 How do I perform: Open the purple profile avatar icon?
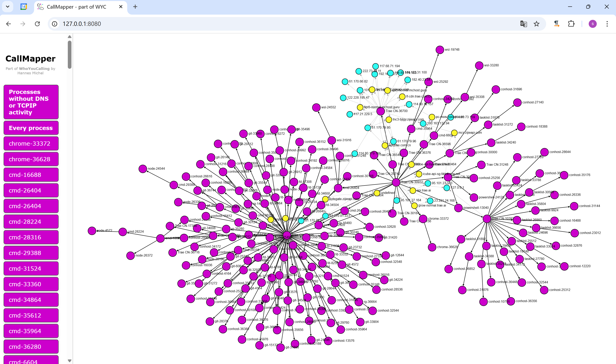point(592,24)
